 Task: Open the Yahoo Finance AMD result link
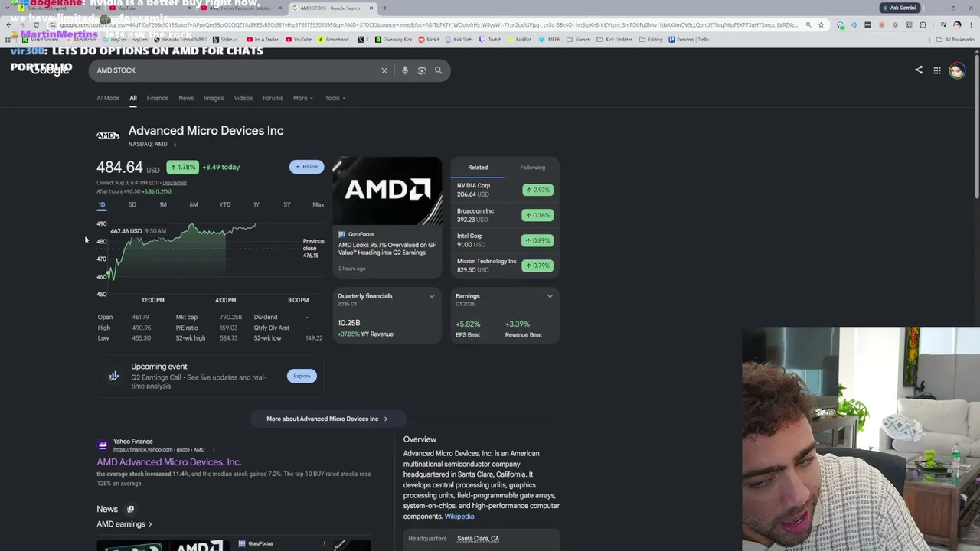(x=169, y=462)
